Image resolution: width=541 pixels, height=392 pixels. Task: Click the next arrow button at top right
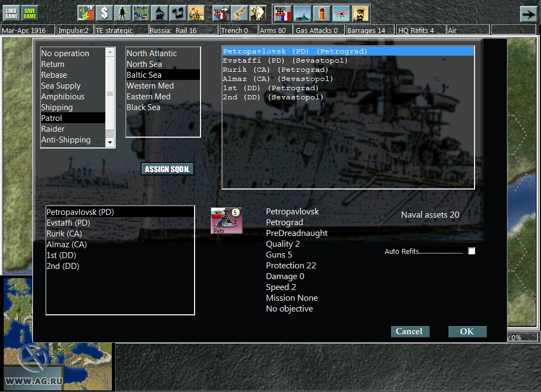pos(528,14)
